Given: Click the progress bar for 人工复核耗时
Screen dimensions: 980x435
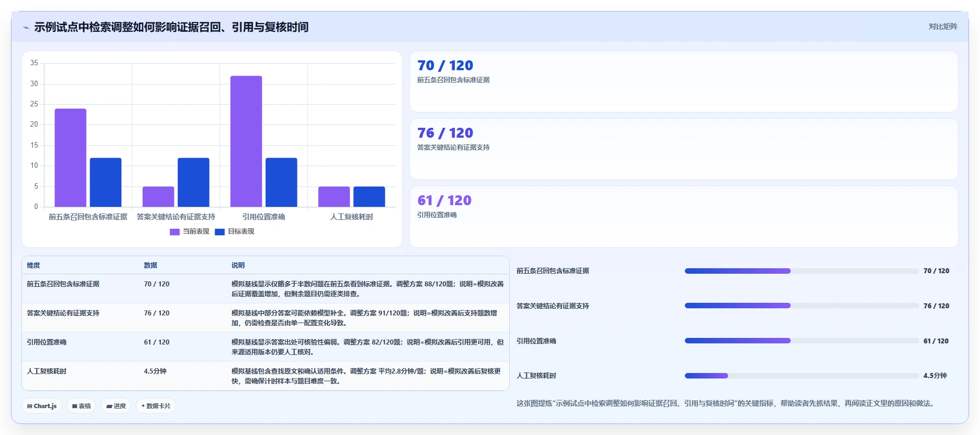Looking at the screenshot, I should pos(801,376).
